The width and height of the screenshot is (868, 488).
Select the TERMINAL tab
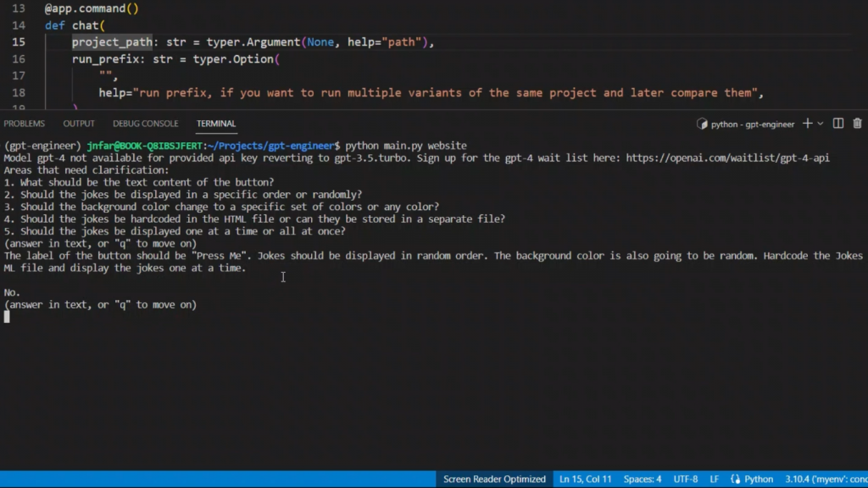point(216,124)
